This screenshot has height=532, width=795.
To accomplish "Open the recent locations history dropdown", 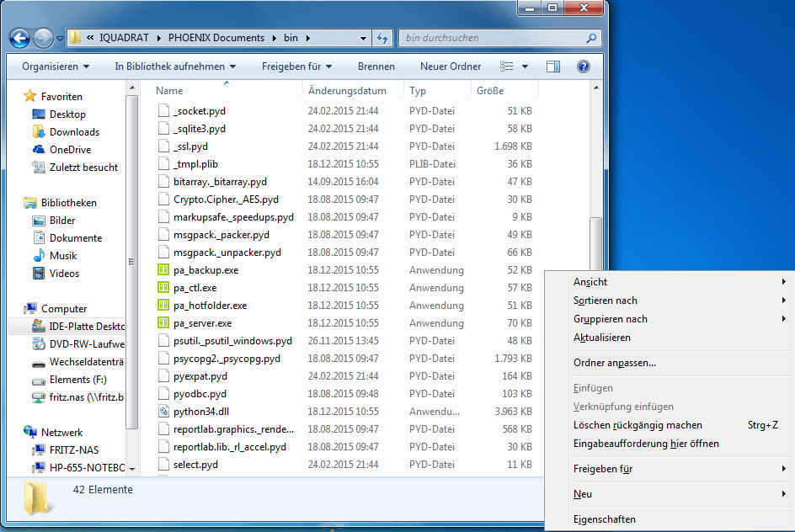I will (60, 39).
